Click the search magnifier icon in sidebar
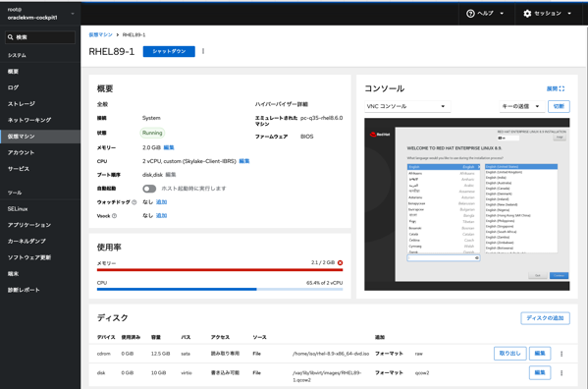Viewport: 588px width, 389px height. [11, 37]
